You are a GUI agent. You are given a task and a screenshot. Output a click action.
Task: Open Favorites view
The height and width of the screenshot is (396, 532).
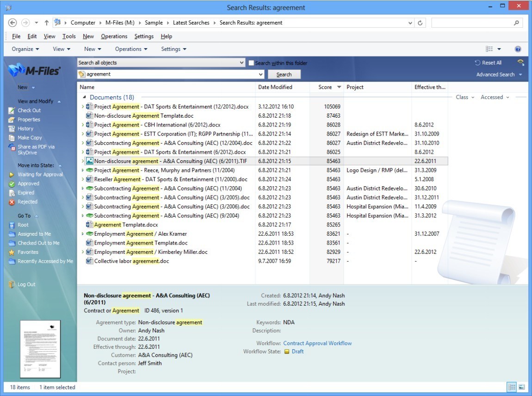28,252
